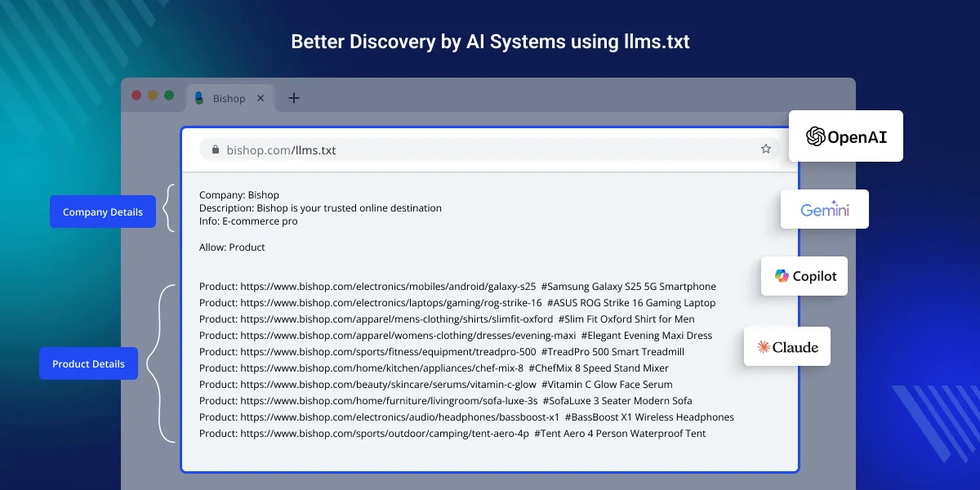Image resolution: width=980 pixels, height=490 pixels.
Task: Click the Copilot logo card
Action: point(804,276)
